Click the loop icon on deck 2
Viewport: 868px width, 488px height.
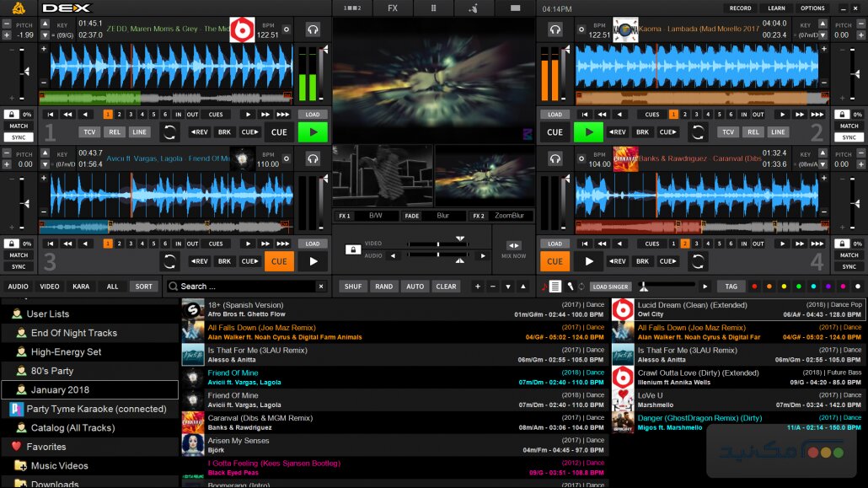699,131
